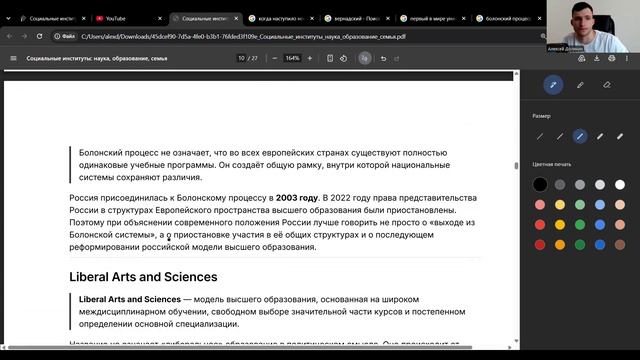Pick the bright red color swatch
This screenshot has width=640, height=360.
click(540, 224)
